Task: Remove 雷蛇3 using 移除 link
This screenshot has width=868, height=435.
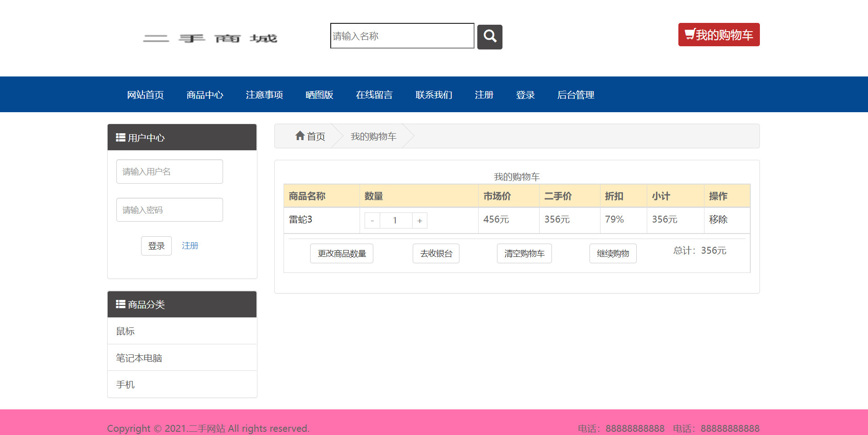Action: coord(718,220)
